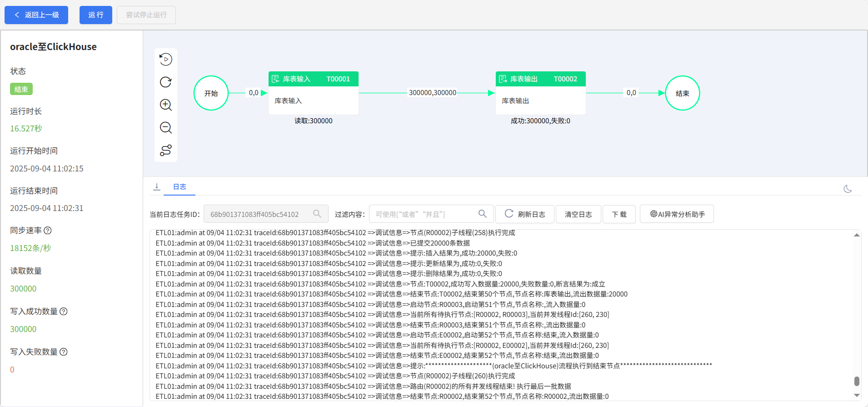Click the 库表输入 node header icon
Viewport: 868px width, 407px height.
point(275,79)
